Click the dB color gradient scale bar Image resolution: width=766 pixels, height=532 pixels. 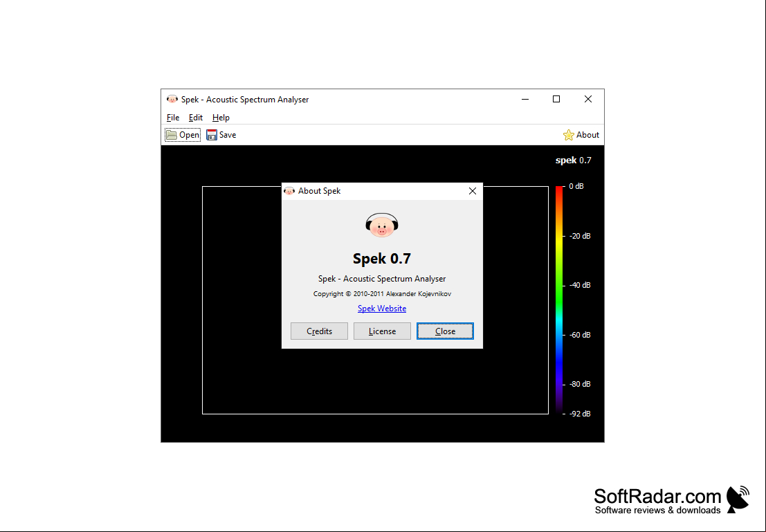click(559, 300)
